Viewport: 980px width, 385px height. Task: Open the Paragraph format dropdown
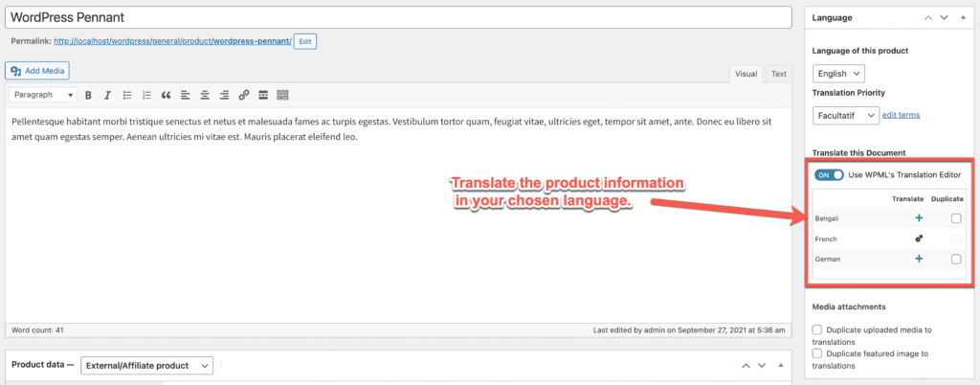tap(42, 95)
